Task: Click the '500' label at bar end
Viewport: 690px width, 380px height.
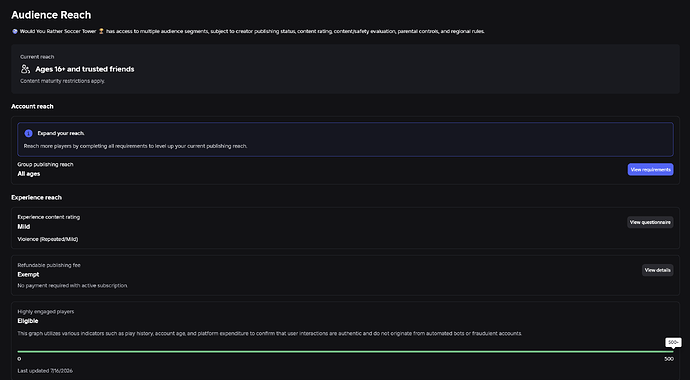Action: 669,359
